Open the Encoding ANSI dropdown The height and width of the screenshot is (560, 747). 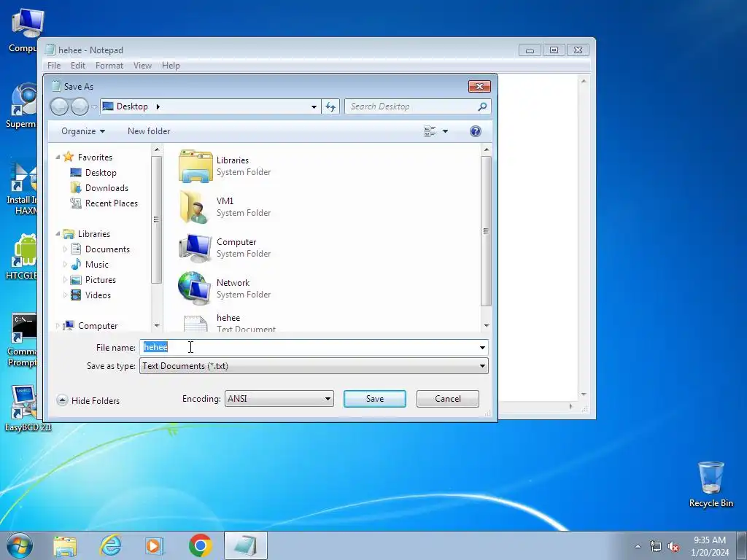(279, 399)
